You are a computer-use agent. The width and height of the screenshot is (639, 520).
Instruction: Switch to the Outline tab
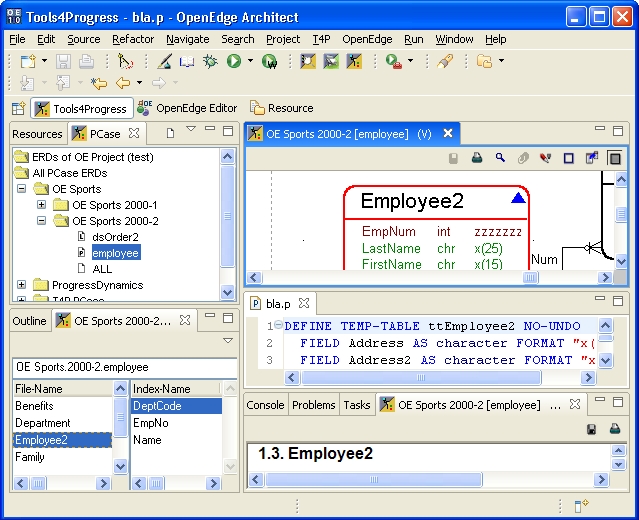29,321
